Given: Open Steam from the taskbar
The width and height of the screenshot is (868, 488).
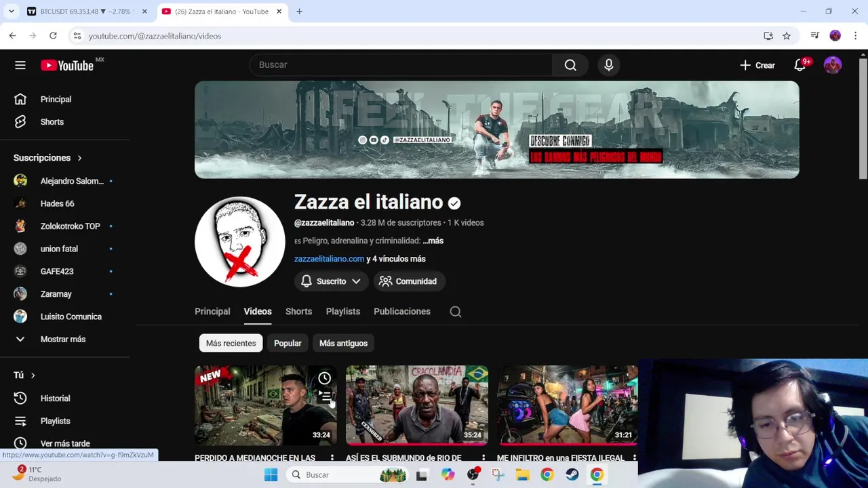Looking at the screenshot, I should (x=572, y=474).
